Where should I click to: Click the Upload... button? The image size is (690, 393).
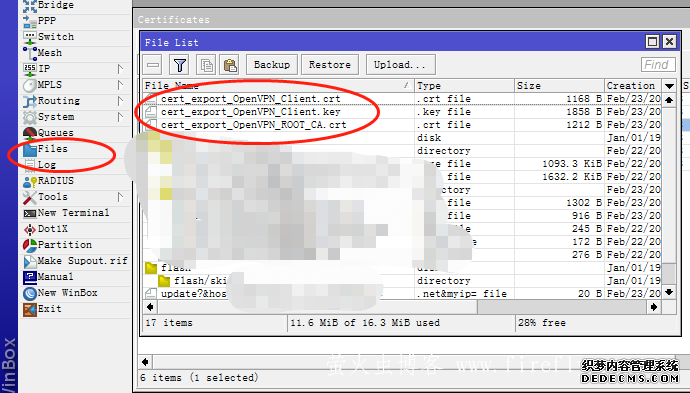(x=401, y=65)
